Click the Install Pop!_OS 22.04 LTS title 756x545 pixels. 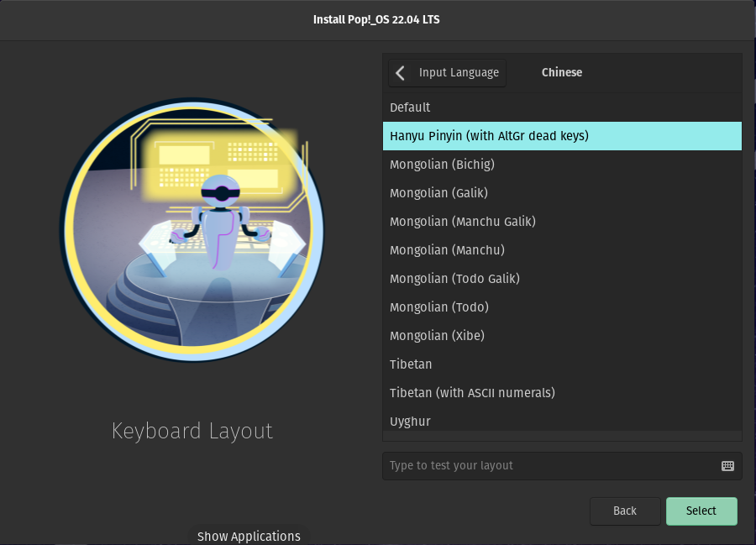click(x=376, y=20)
